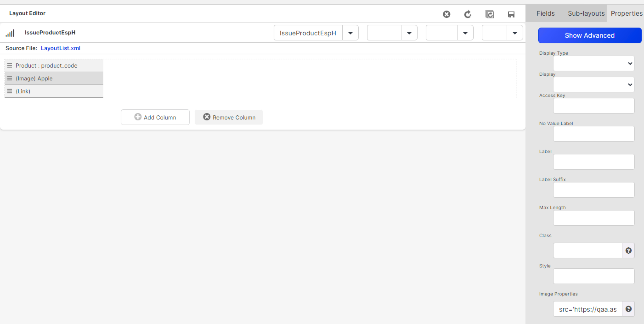Switch to the Sub-layouts tab
Image resolution: width=644 pixels, height=324 pixels.
[x=586, y=13]
